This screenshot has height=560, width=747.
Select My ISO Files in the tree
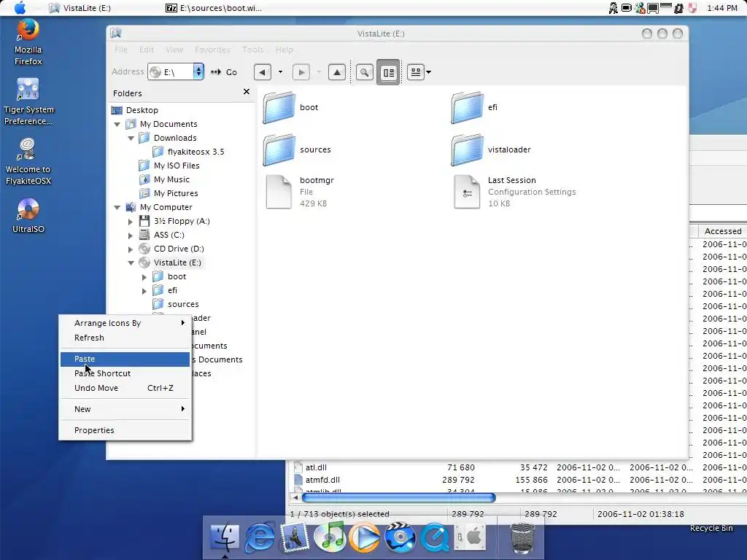(x=169, y=166)
